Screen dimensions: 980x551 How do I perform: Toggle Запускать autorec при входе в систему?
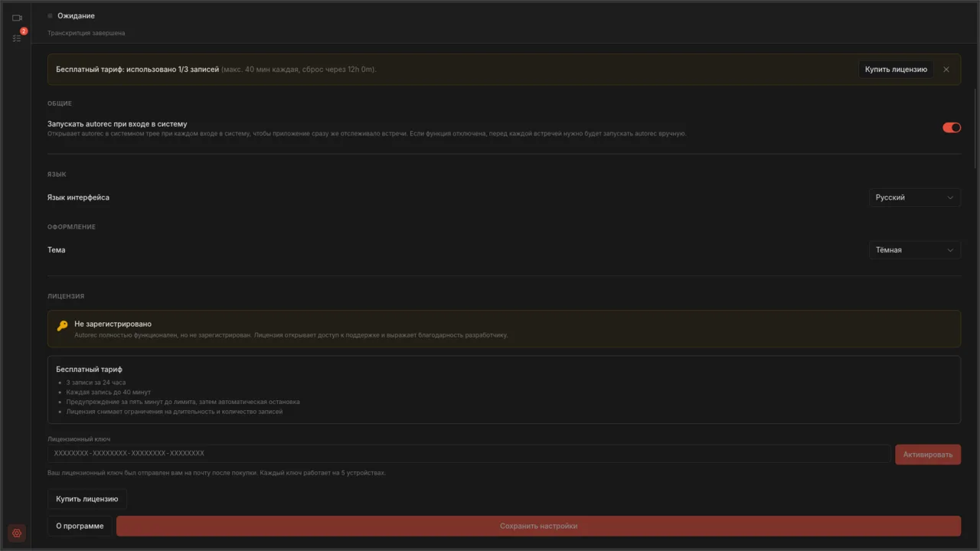point(952,128)
